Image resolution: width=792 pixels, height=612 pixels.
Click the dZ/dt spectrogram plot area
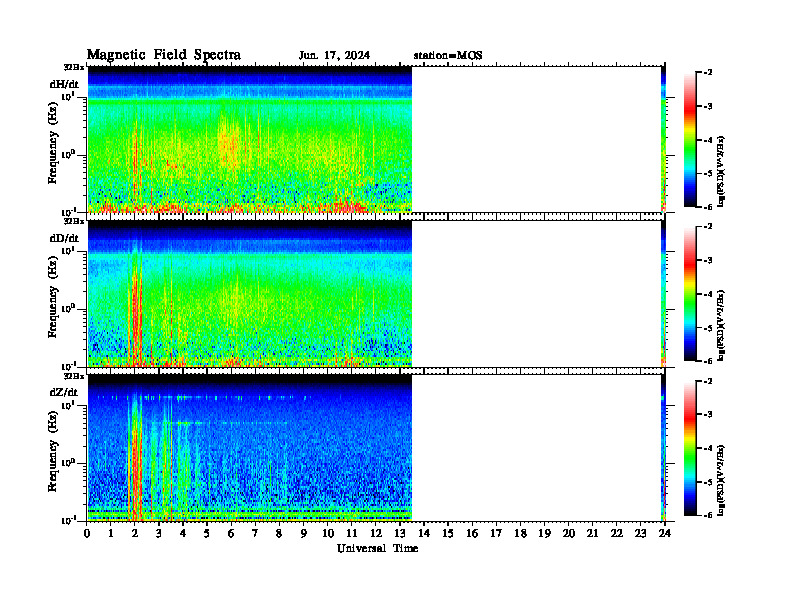coord(376,448)
